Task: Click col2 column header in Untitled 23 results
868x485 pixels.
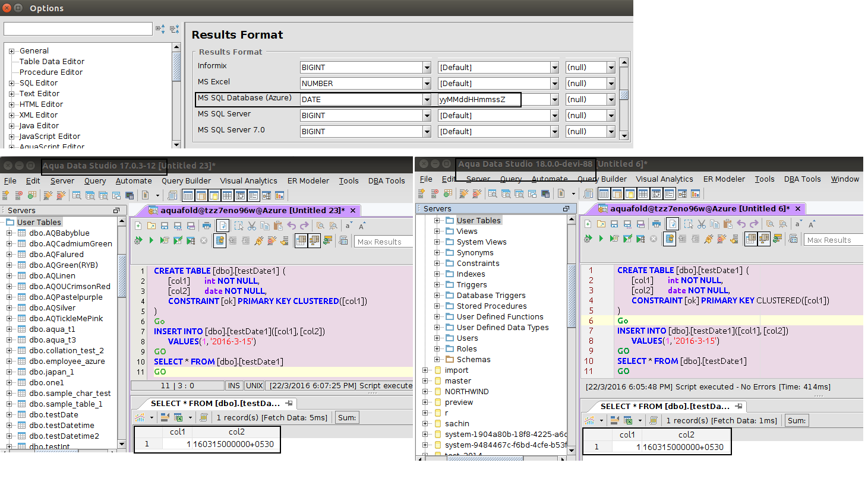Action: click(236, 432)
